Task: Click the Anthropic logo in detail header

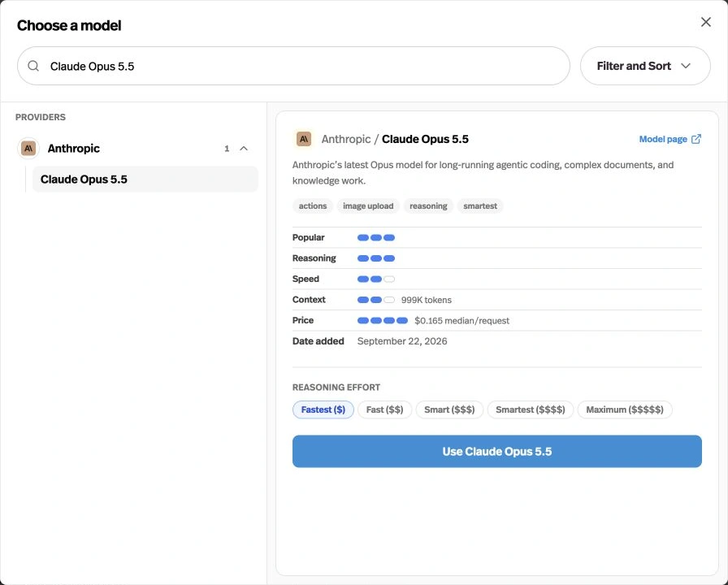Action: (x=304, y=139)
